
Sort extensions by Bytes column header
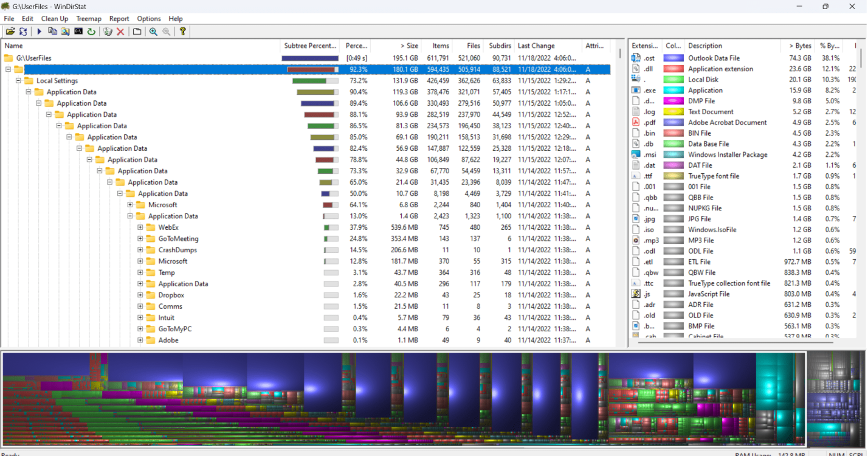pyautogui.click(x=798, y=46)
